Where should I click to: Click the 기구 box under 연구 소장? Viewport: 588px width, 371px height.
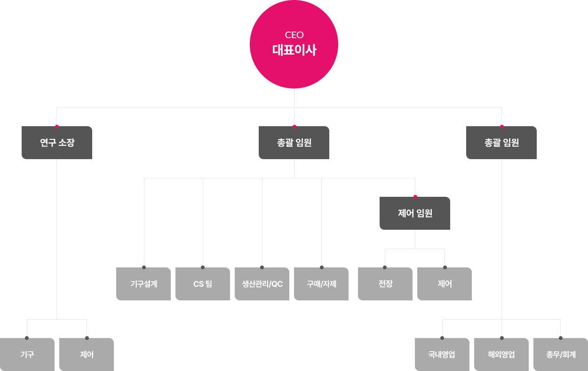click(x=27, y=355)
